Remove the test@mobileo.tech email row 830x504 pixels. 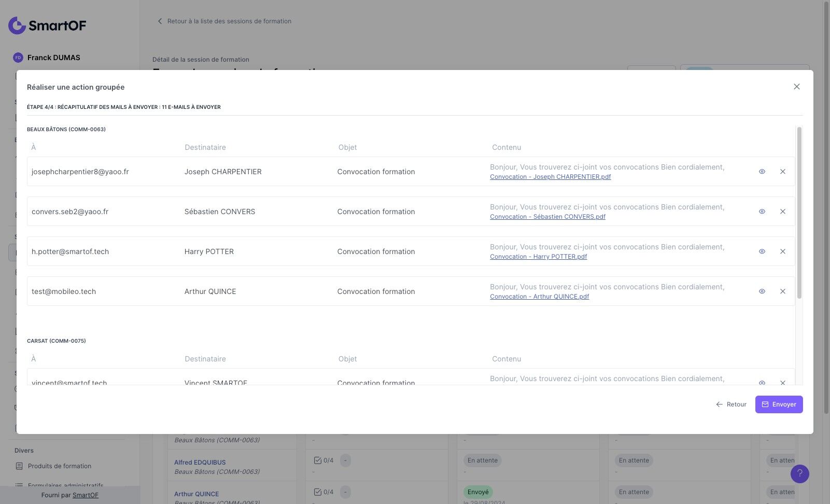point(783,291)
